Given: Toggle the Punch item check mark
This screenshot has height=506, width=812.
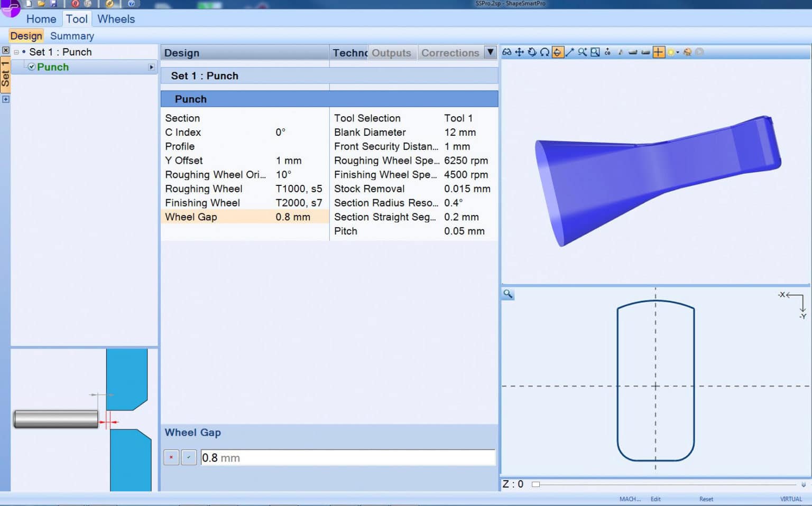Looking at the screenshot, I should pos(32,67).
